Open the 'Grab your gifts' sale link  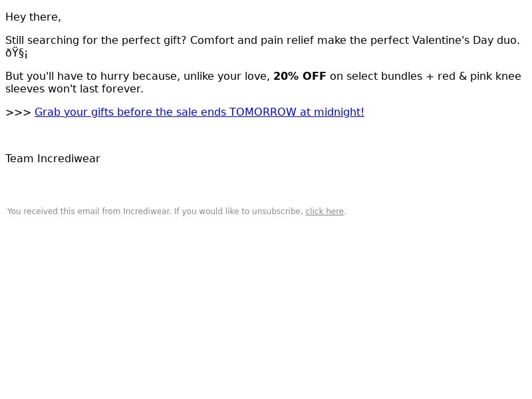click(x=199, y=112)
